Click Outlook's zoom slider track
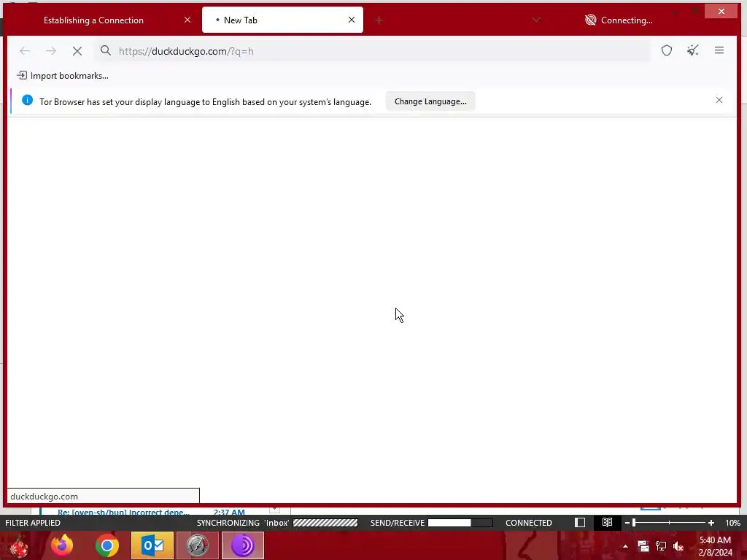Viewport: 747px width, 560px height. pos(669,523)
